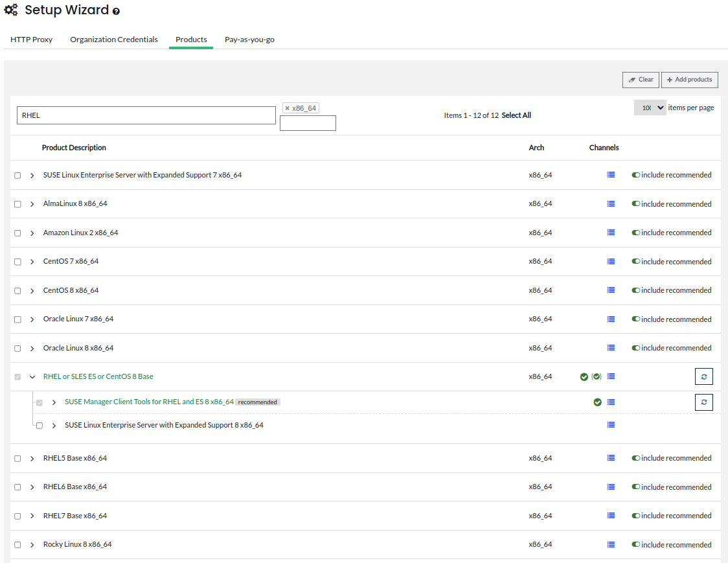Expand SUSE Manager Client Tools child row
728x563 pixels.
click(x=54, y=402)
